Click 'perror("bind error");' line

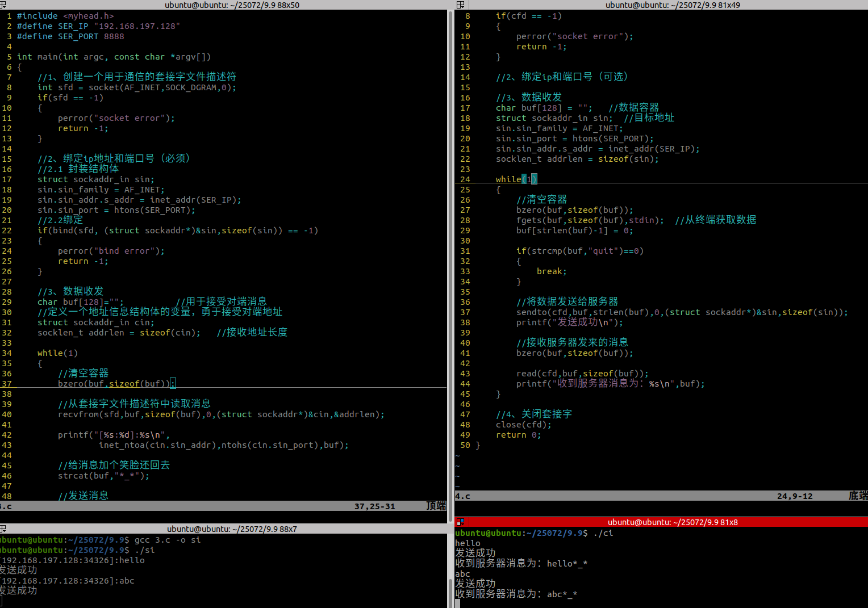111,251
